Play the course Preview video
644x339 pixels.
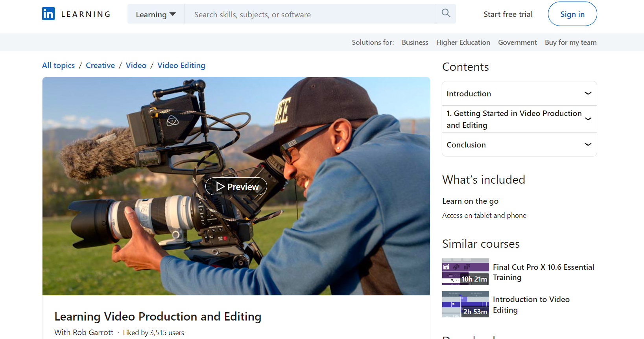pos(236,186)
